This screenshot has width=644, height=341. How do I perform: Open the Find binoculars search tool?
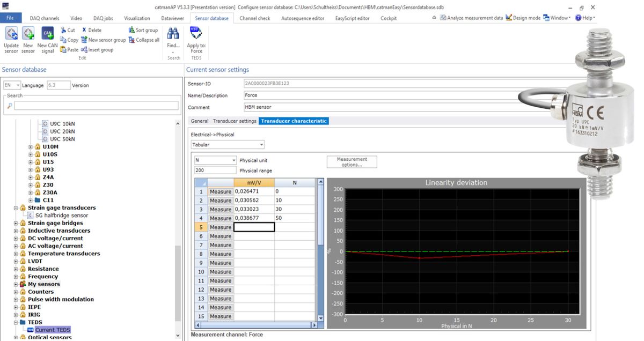(173, 39)
